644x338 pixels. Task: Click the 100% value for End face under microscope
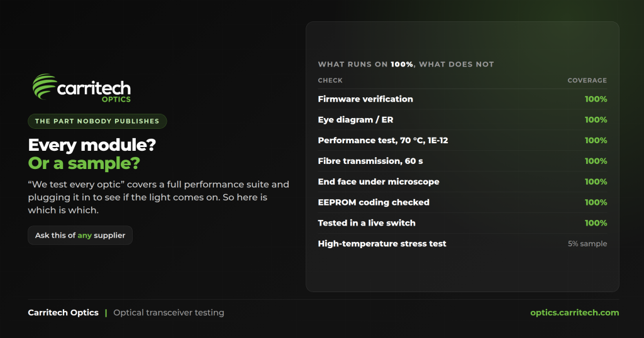tap(596, 182)
